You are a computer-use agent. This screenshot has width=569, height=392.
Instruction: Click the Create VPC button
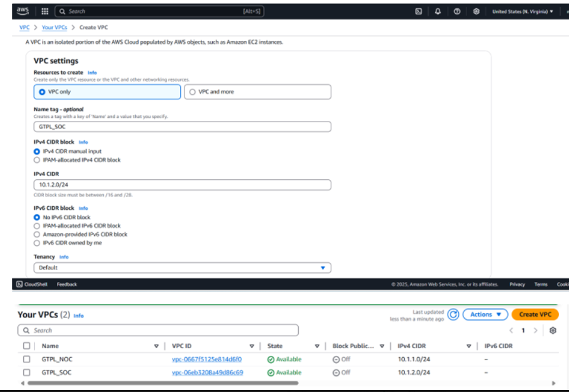535,314
